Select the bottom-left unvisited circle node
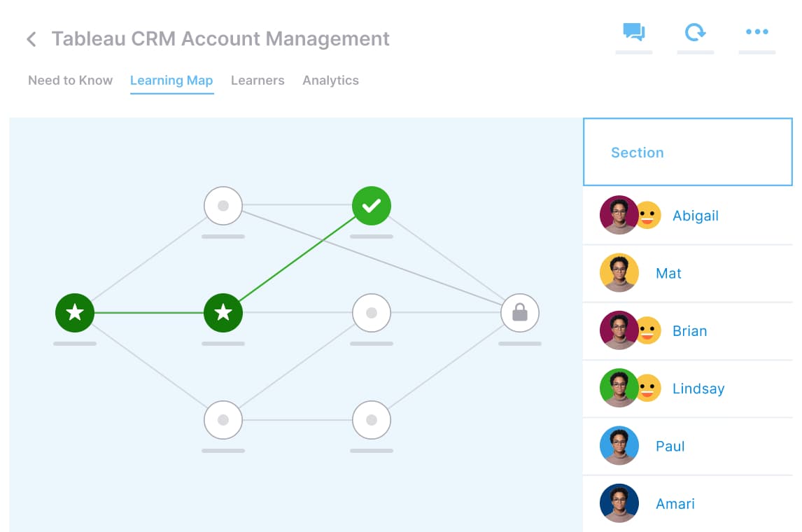The image size is (802, 532). click(223, 420)
